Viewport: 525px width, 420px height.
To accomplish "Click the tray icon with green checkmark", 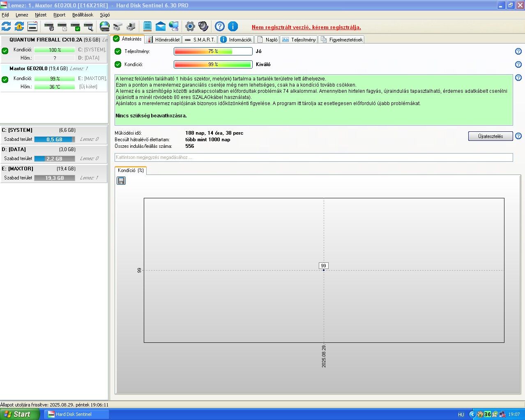I will point(495,414).
